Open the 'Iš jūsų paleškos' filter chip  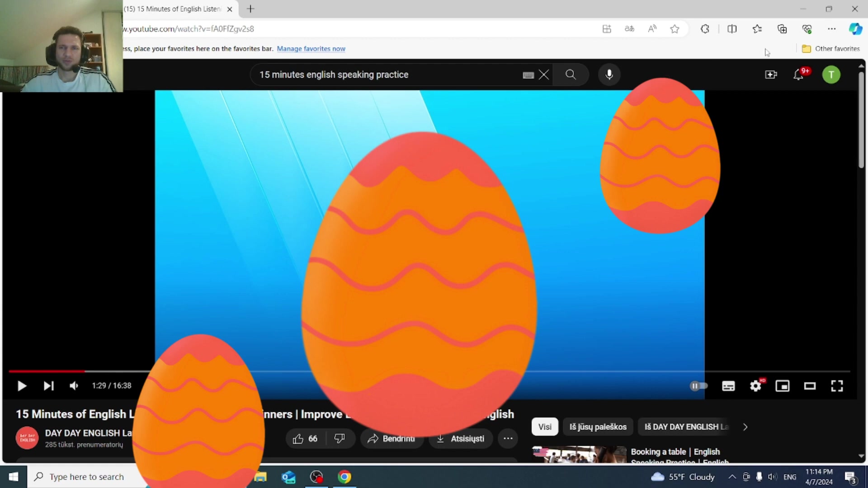[x=598, y=427]
